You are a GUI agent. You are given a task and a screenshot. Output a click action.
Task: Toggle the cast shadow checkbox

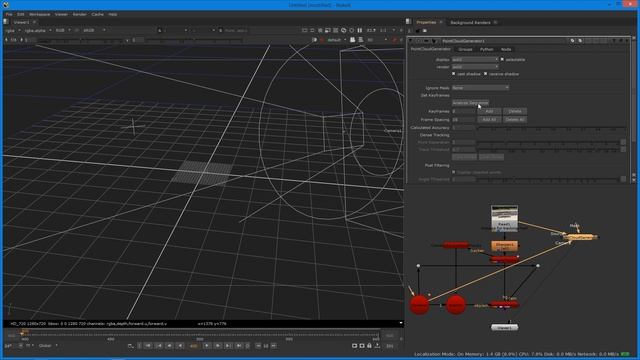point(453,74)
